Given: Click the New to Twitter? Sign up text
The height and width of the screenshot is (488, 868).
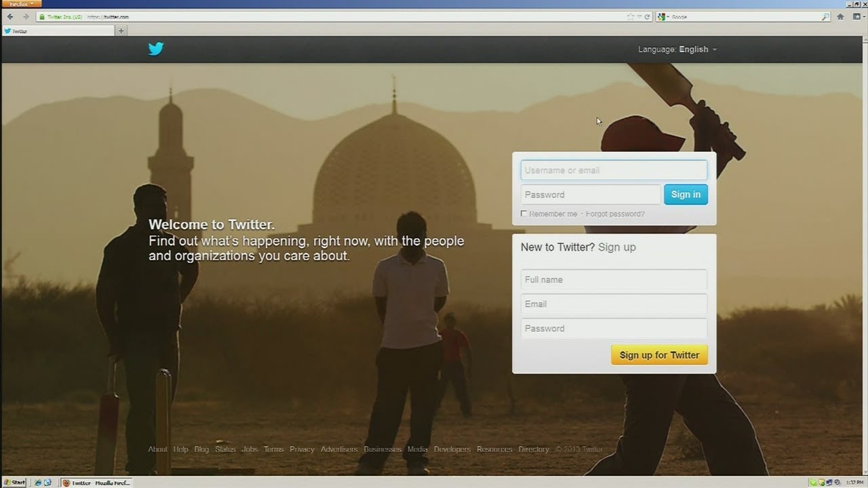Looking at the screenshot, I should click(x=578, y=247).
